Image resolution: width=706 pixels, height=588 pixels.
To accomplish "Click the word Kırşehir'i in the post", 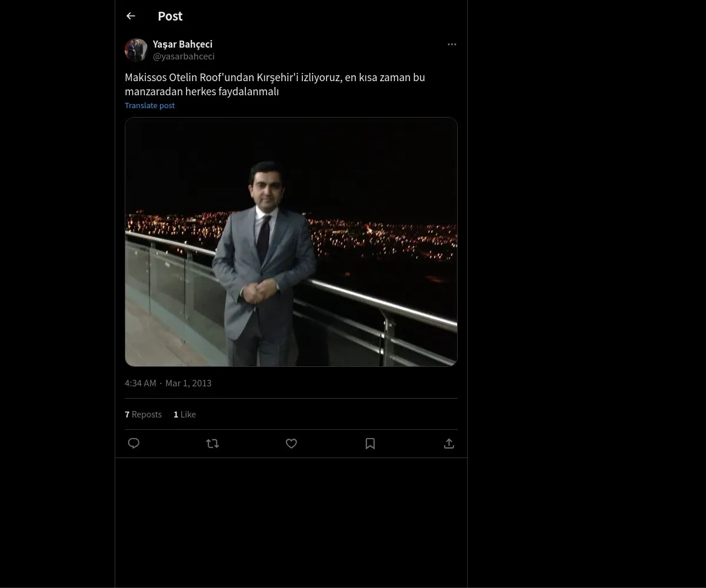I will (x=277, y=78).
